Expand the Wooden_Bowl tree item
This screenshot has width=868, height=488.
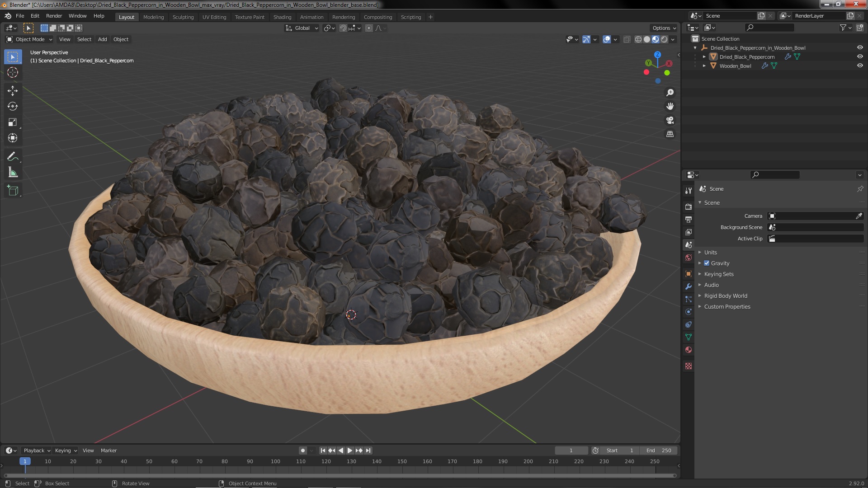[x=704, y=66]
